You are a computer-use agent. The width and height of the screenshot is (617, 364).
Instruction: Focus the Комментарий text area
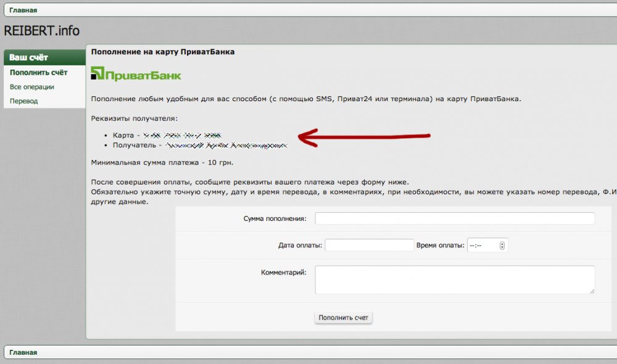click(x=455, y=280)
